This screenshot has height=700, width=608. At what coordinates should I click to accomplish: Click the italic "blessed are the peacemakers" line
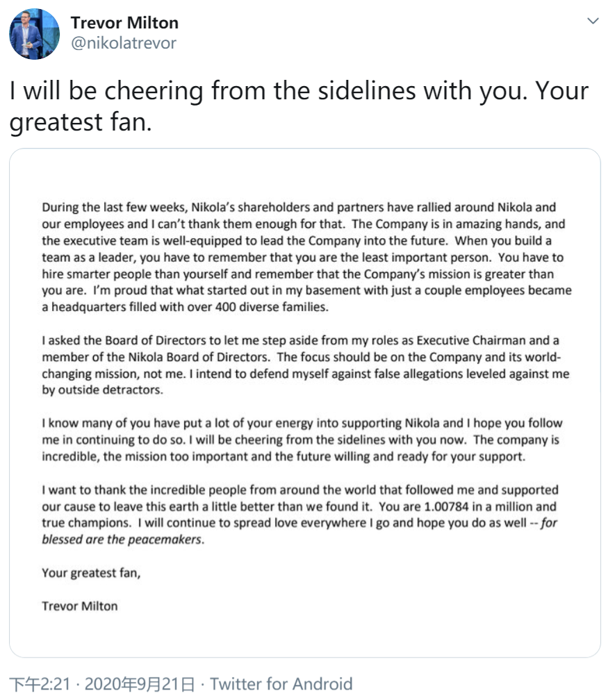click(x=123, y=540)
